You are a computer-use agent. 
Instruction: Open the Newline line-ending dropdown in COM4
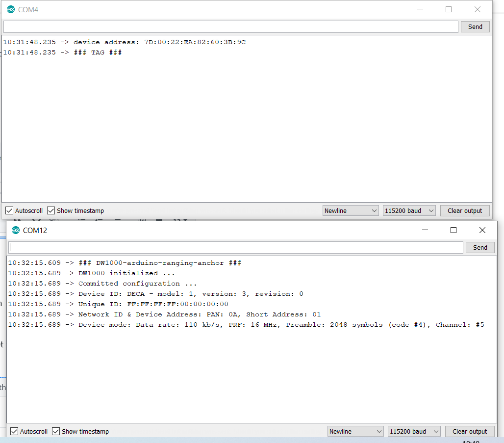point(351,210)
